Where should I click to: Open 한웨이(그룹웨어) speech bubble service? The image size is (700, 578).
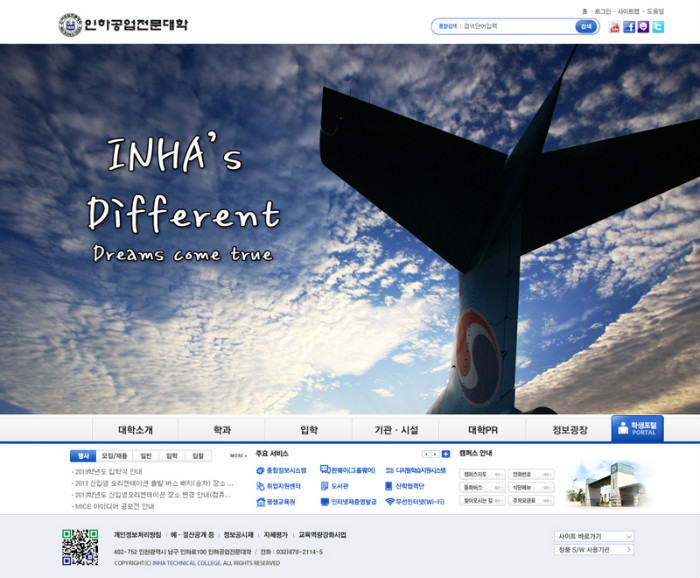click(x=348, y=470)
